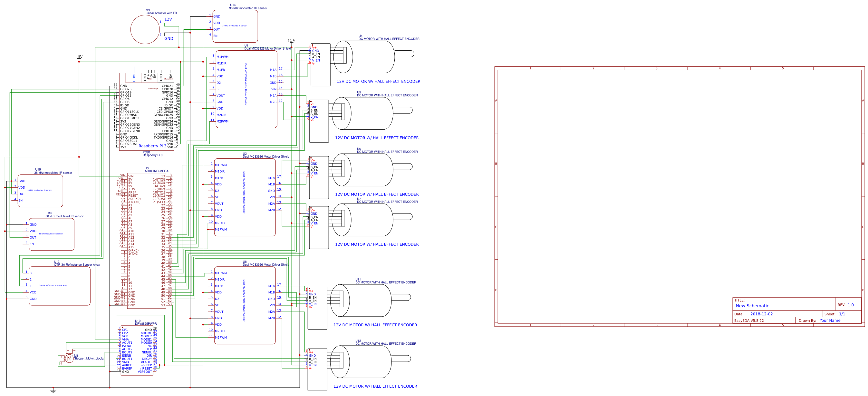Select the +5V power flag

pos(79,57)
